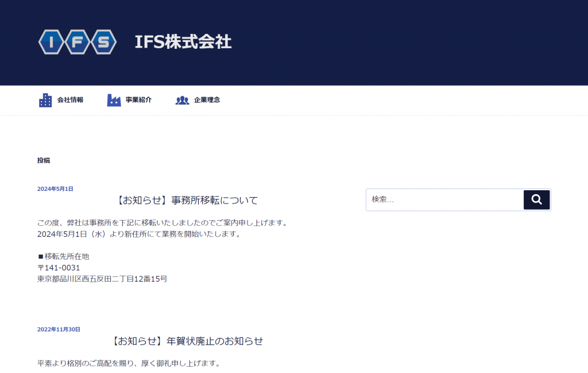Select the building icon beside 会社情報
The image size is (588, 373).
click(45, 99)
